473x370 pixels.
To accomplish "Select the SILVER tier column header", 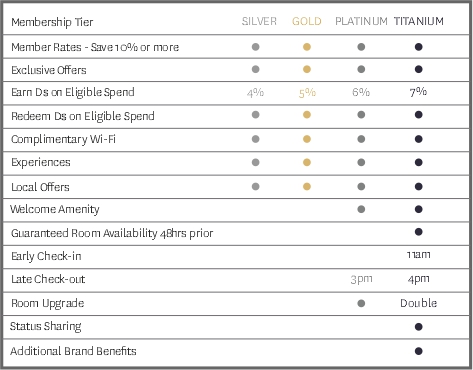I will pos(259,21).
